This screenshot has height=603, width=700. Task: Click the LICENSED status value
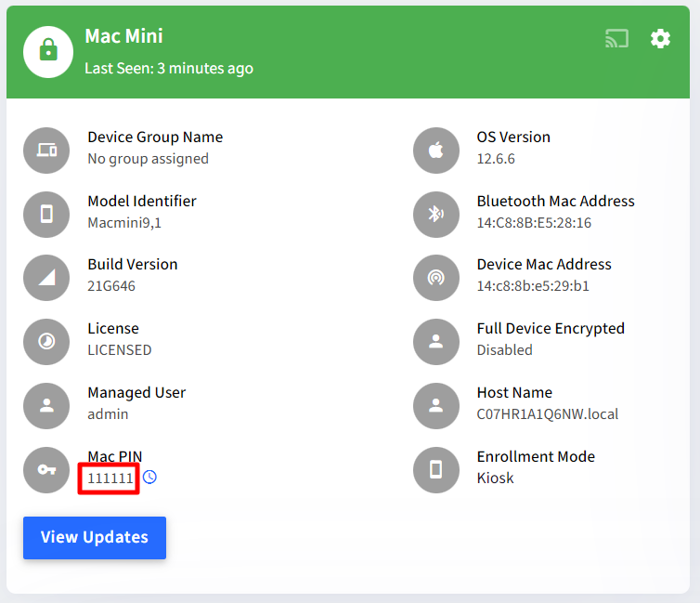119,349
